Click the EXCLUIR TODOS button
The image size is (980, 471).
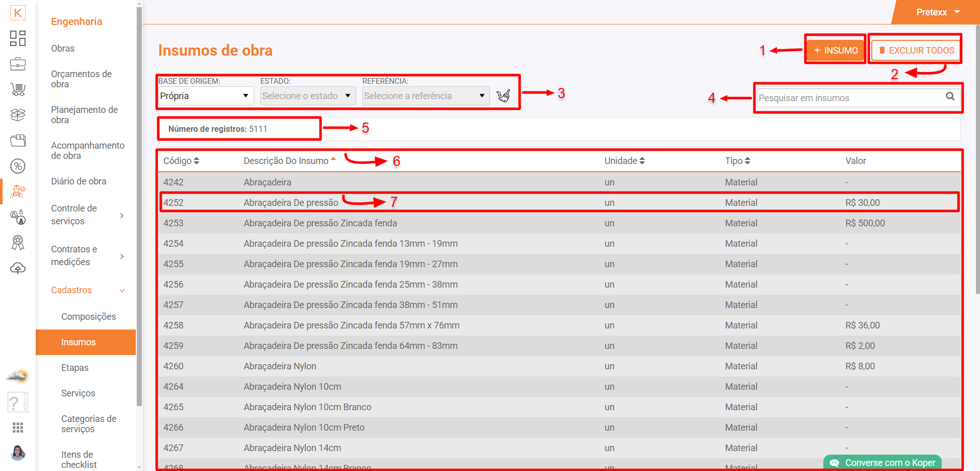coord(916,51)
